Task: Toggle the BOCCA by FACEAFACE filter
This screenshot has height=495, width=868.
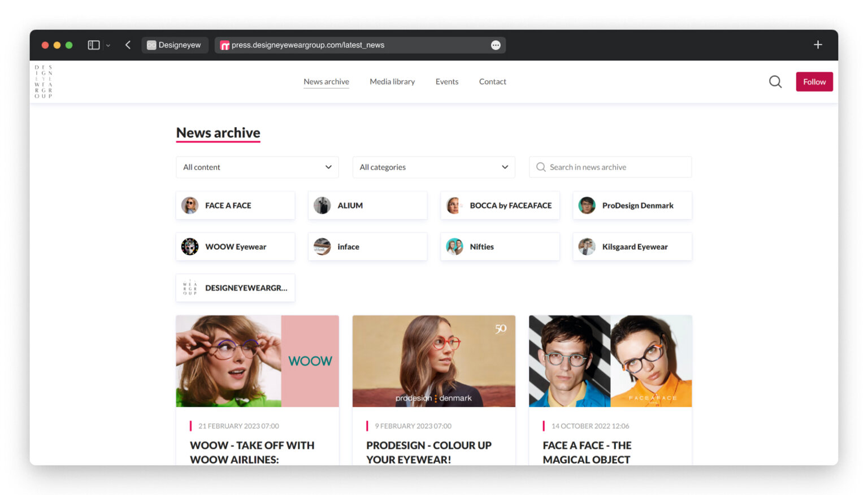Action: [500, 205]
